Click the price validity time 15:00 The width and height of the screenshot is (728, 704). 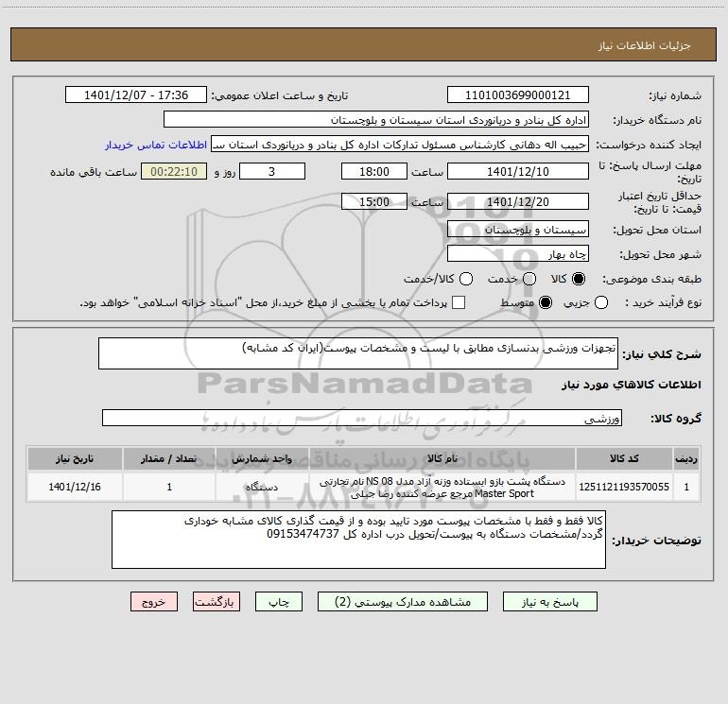point(374,201)
